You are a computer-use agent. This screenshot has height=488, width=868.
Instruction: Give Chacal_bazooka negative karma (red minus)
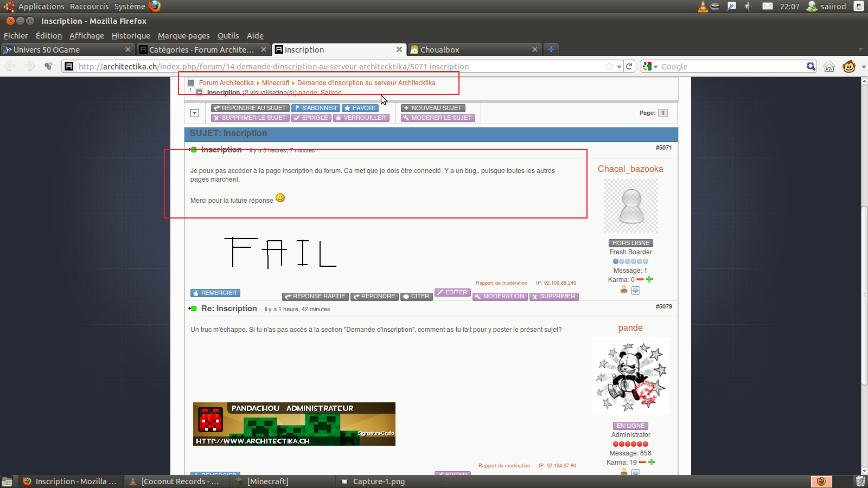point(640,280)
